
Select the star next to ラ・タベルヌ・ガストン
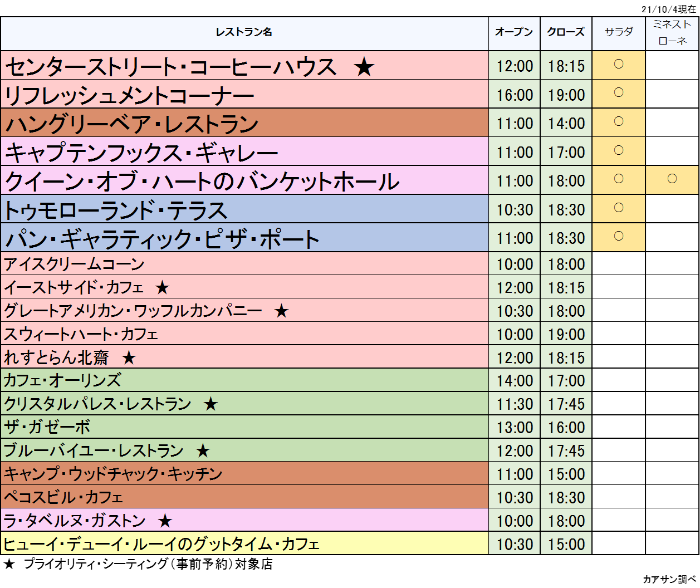[165, 521]
